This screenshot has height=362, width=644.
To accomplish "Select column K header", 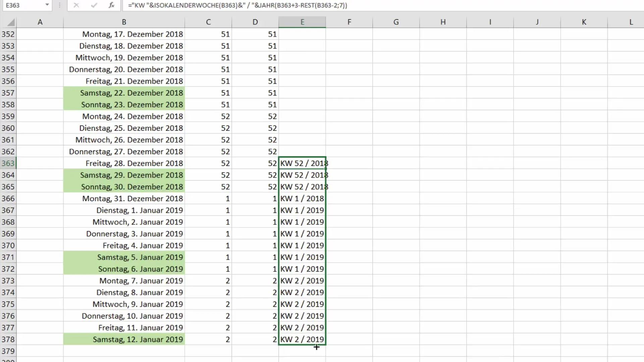I will click(x=584, y=22).
